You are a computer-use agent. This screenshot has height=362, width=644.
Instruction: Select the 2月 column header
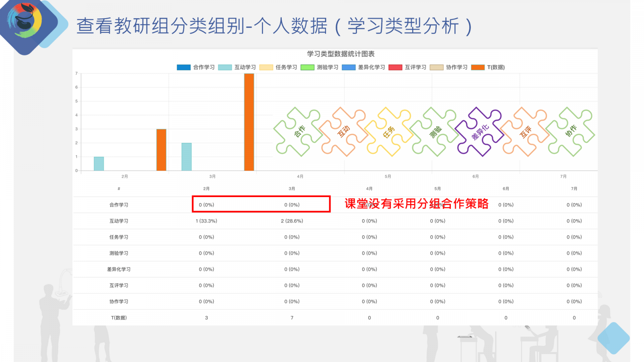click(206, 188)
